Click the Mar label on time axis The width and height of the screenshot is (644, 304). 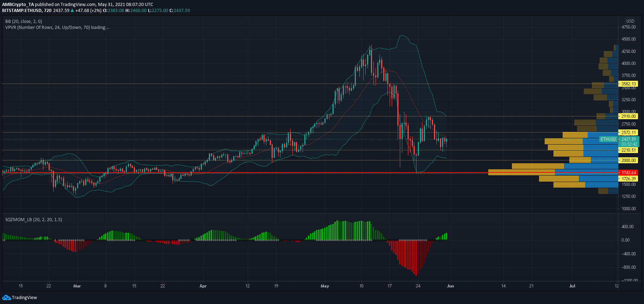coord(77,286)
